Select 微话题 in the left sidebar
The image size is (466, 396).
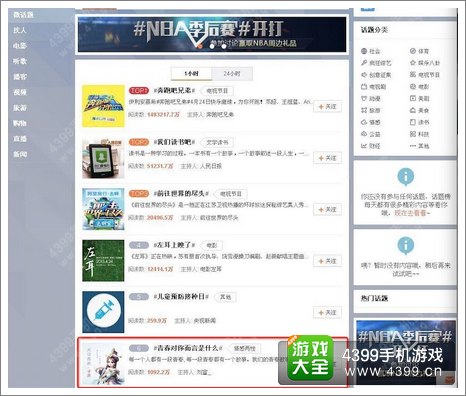click(x=23, y=15)
